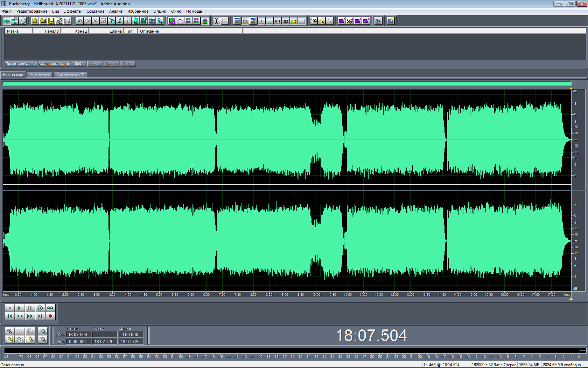Open CD project view toolbar icon
The width and height of the screenshot is (588, 368).
pyautogui.click(x=23, y=21)
